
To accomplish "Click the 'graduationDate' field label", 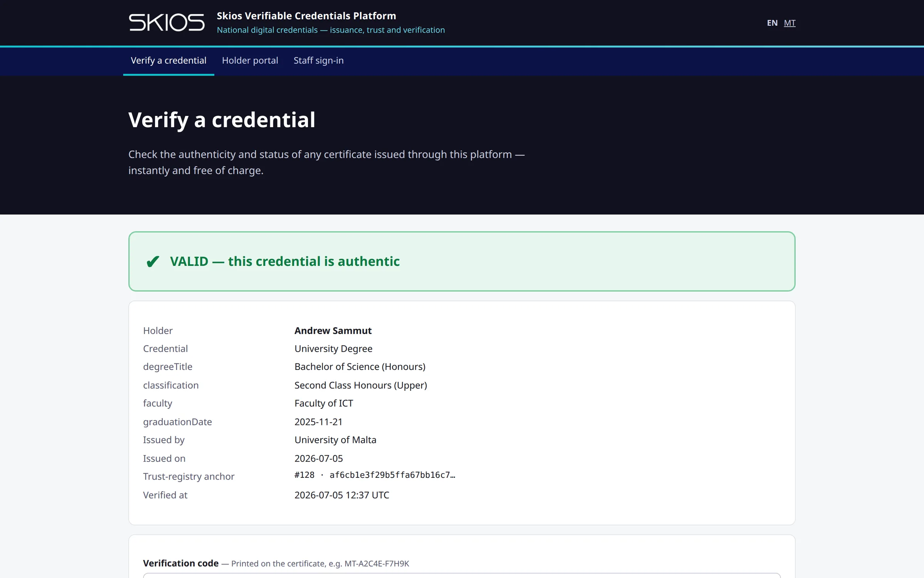I will [177, 422].
